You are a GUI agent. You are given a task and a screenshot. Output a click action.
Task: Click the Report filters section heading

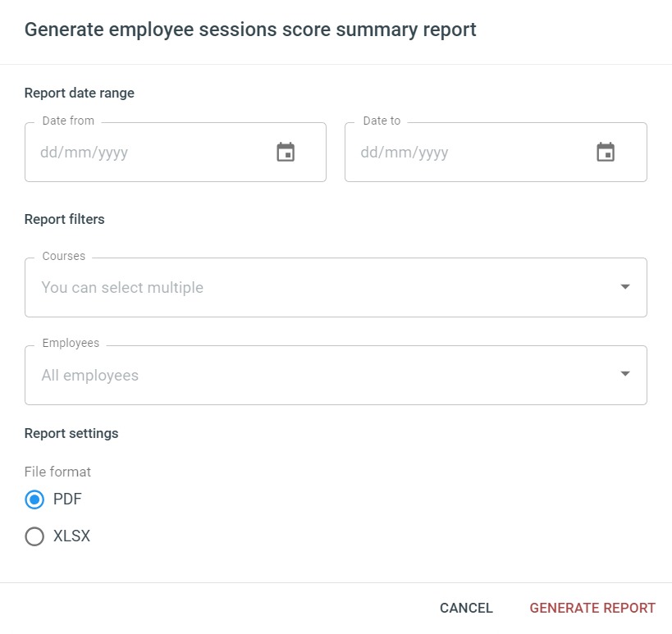click(64, 219)
